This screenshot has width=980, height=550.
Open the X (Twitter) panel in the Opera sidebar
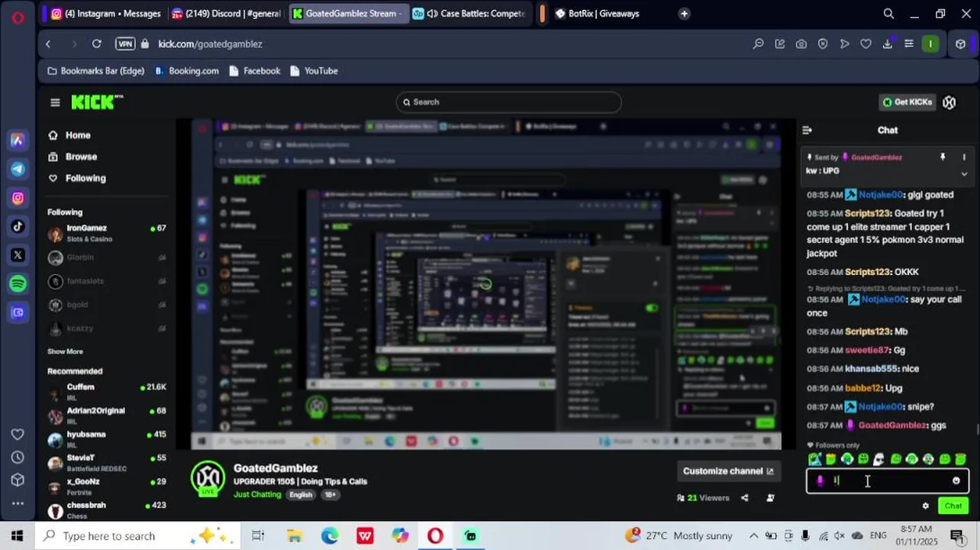click(18, 255)
